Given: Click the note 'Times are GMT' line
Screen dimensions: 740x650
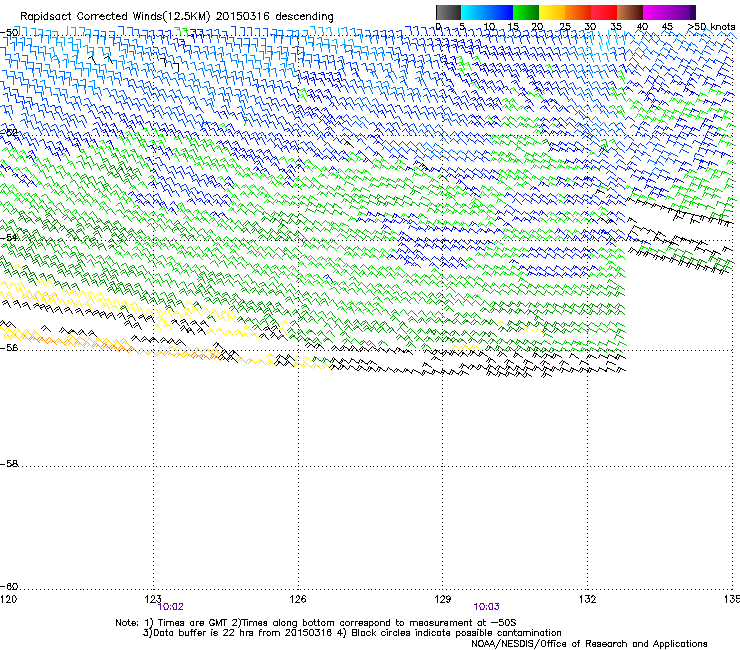Looking at the screenshot, I should tap(315, 623).
